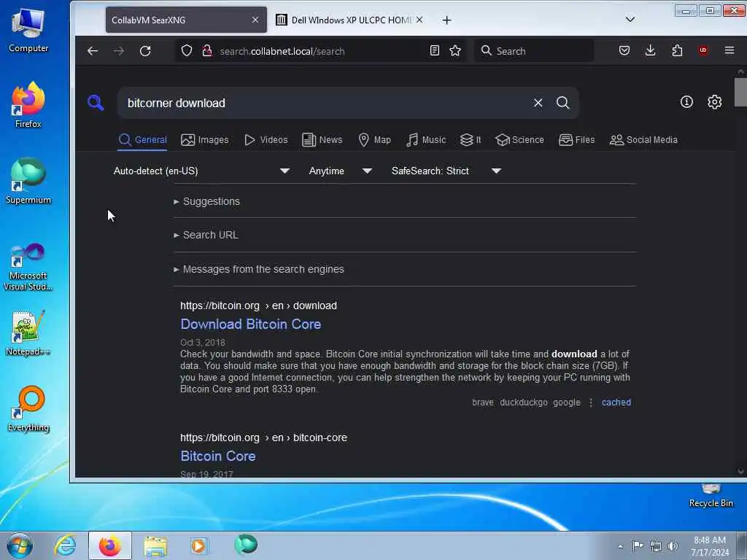Open the Windows Start menu
The image size is (747, 560).
point(20,545)
